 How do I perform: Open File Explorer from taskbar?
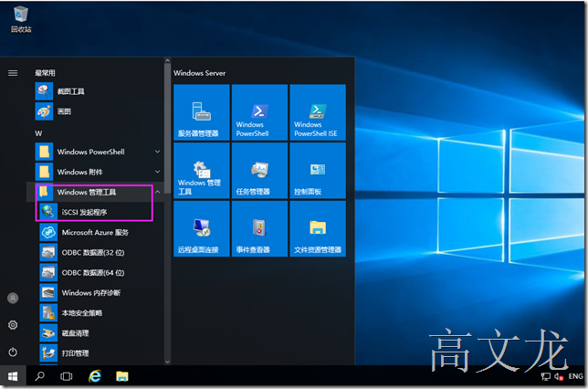pos(121,376)
